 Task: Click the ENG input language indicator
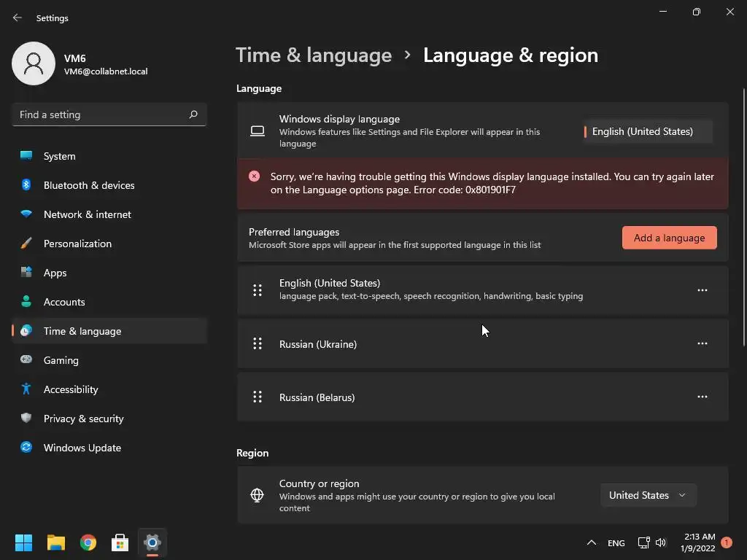tap(616, 542)
